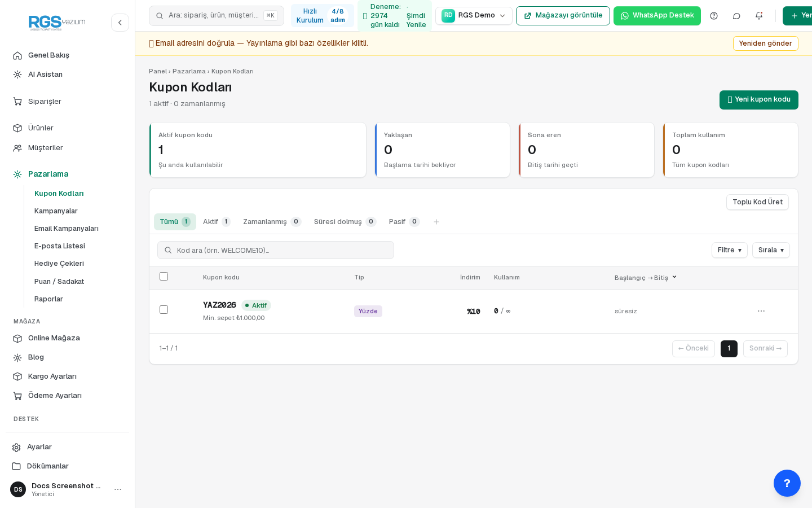Open Kampanyalar in the sidebar
Viewport: 812px width, 508px height.
(x=56, y=211)
